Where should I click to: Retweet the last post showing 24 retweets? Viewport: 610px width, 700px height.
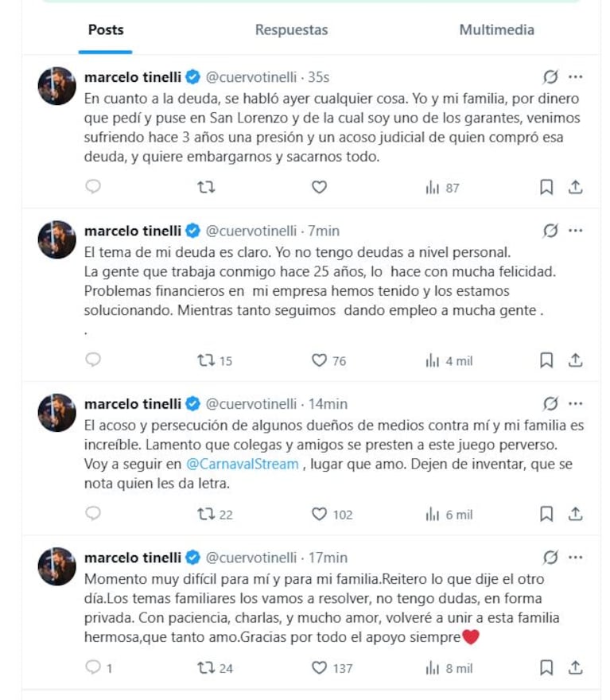(207, 668)
